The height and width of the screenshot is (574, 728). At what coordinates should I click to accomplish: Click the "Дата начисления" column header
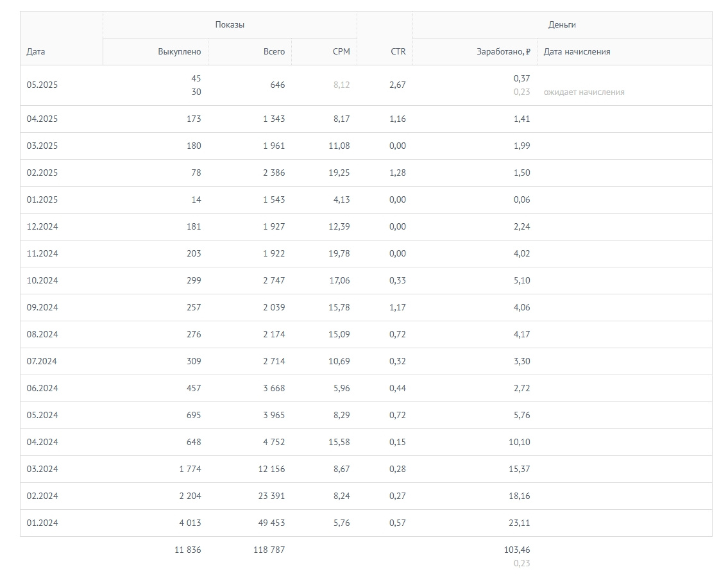[577, 52]
